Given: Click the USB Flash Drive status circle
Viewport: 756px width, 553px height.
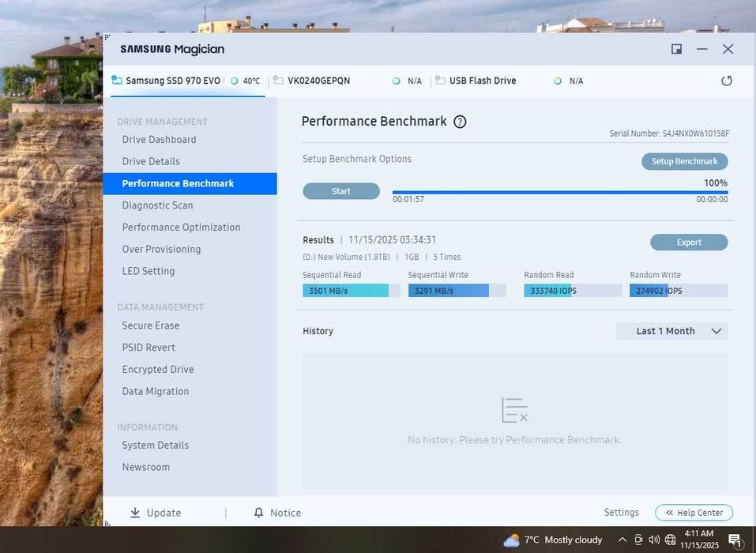Looking at the screenshot, I should pyautogui.click(x=558, y=81).
